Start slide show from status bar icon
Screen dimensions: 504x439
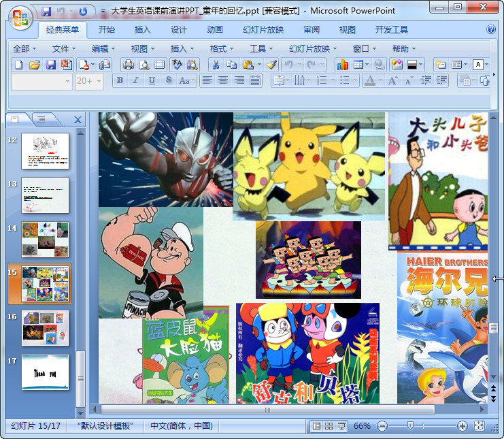(x=342, y=426)
